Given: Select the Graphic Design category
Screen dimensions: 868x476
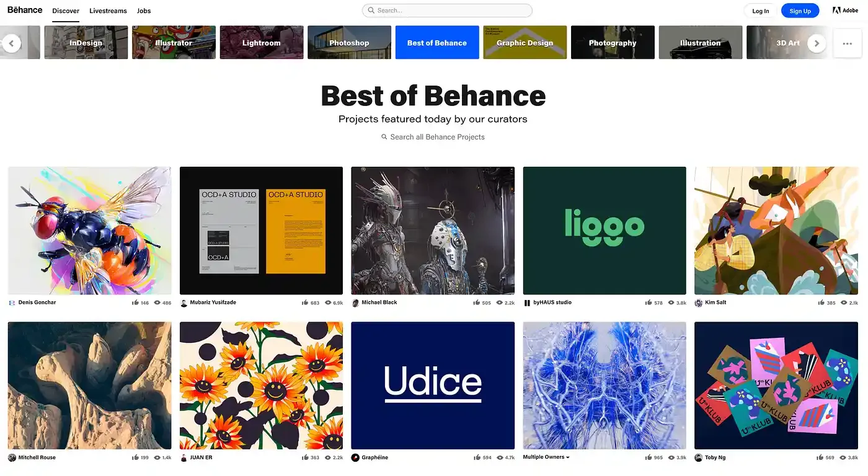Looking at the screenshot, I should pyautogui.click(x=525, y=42).
